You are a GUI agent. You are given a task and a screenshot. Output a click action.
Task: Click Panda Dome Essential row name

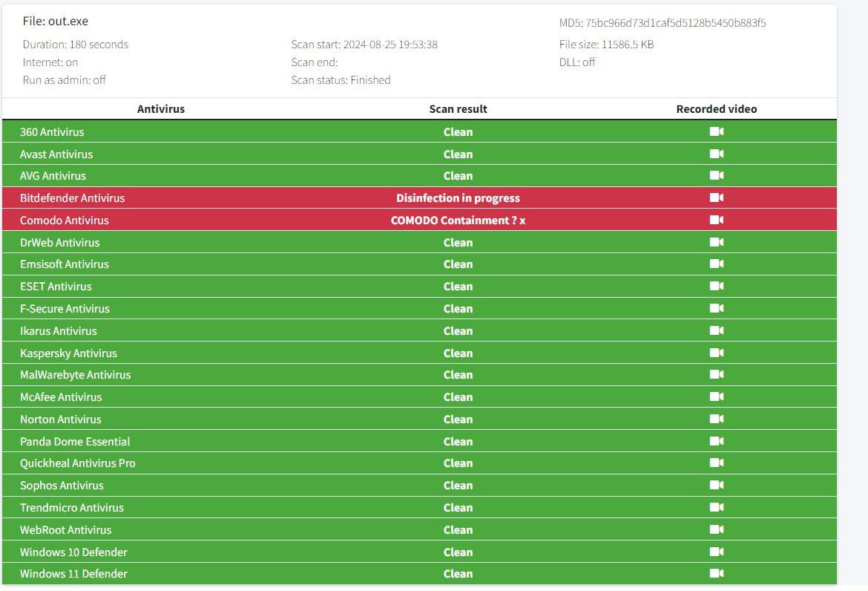(75, 441)
